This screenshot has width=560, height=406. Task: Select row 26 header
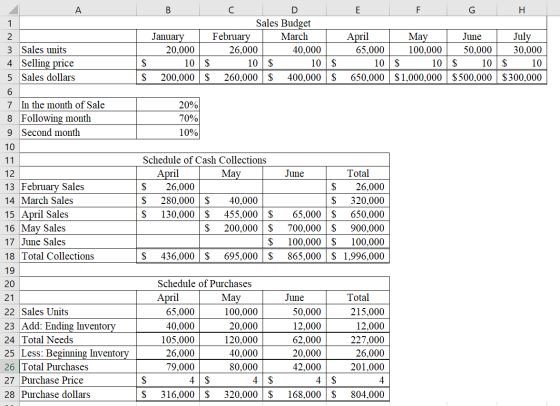pyautogui.click(x=10, y=367)
